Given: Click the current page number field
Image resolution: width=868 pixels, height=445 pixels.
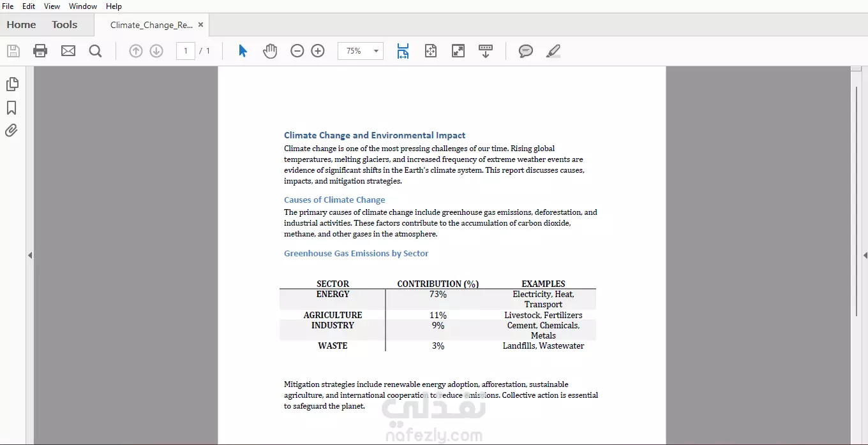Looking at the screenshot, I should pos(186,51).
